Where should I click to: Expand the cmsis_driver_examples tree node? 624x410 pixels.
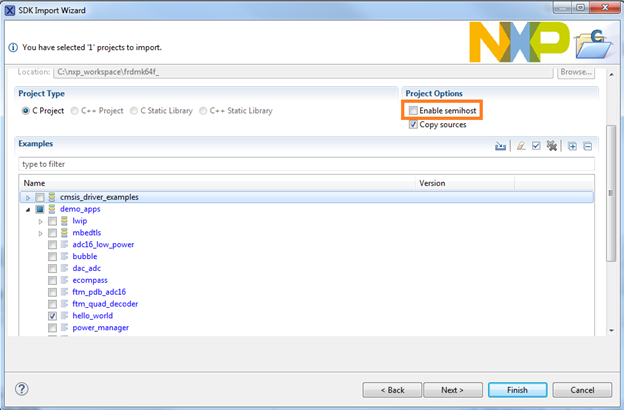point(27,197)
